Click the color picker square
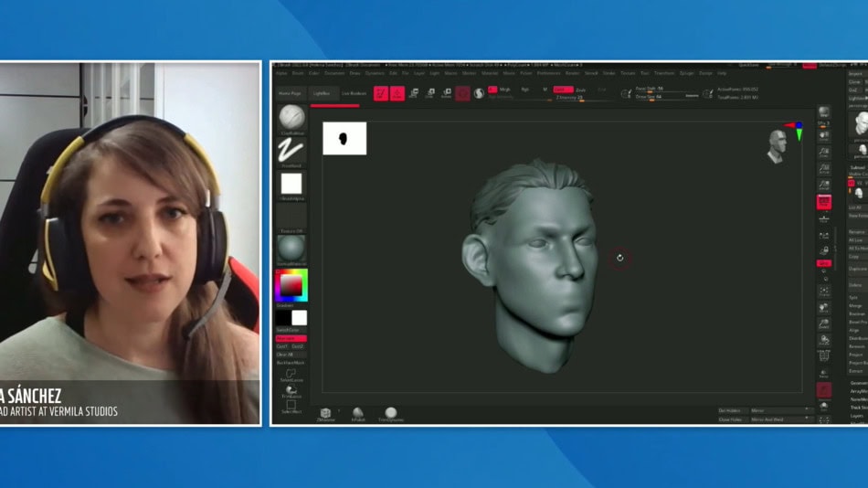868x488 pixels. click(x=291, y=285)
